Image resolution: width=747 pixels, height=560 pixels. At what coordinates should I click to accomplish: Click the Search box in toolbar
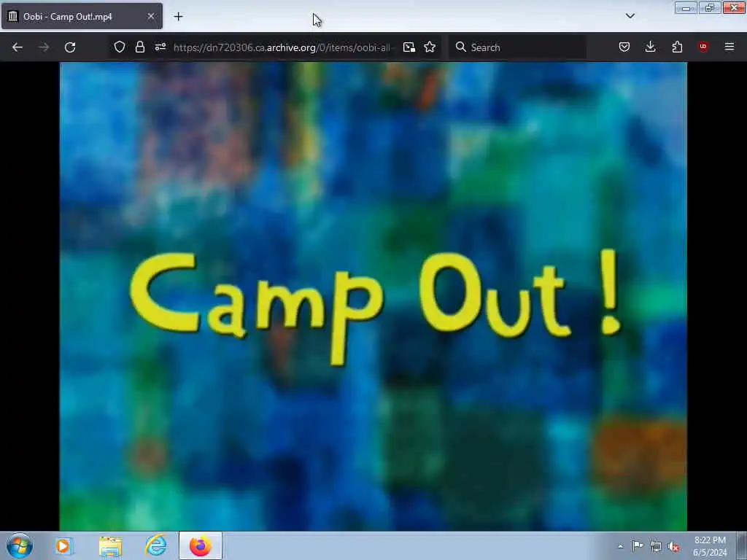[x=517, y=47]
